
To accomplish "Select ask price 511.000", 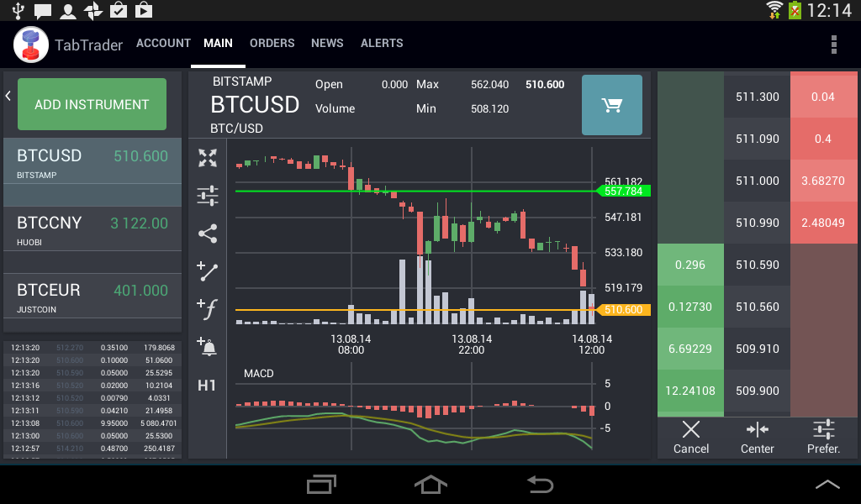I will click(758, 181).
